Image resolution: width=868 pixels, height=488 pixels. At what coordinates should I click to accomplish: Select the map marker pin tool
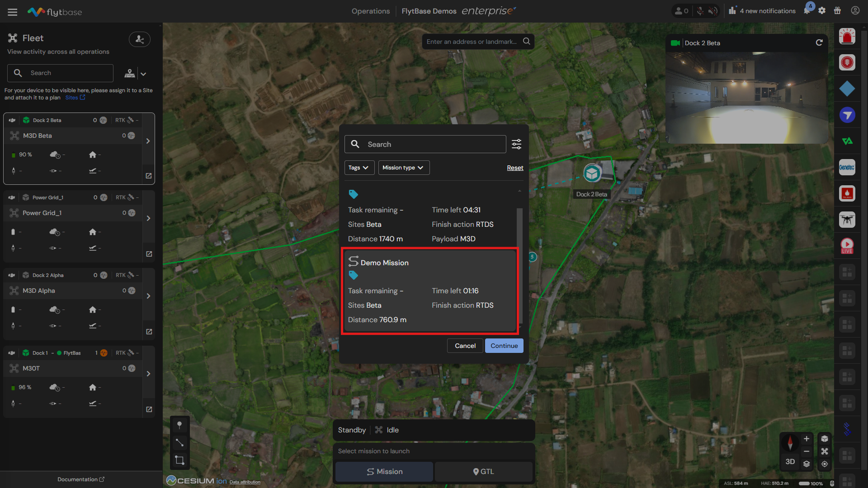[x=179, y=425]
